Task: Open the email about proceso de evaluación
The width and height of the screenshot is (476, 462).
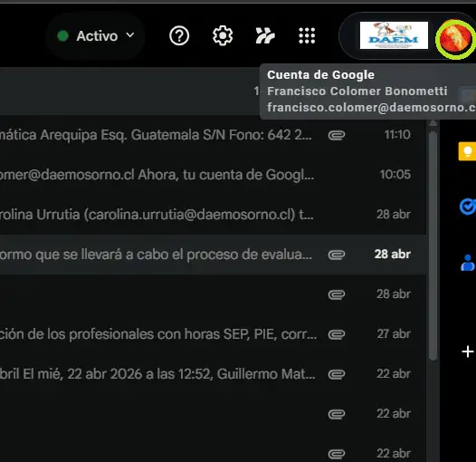Action: click(x=213, y=255)
